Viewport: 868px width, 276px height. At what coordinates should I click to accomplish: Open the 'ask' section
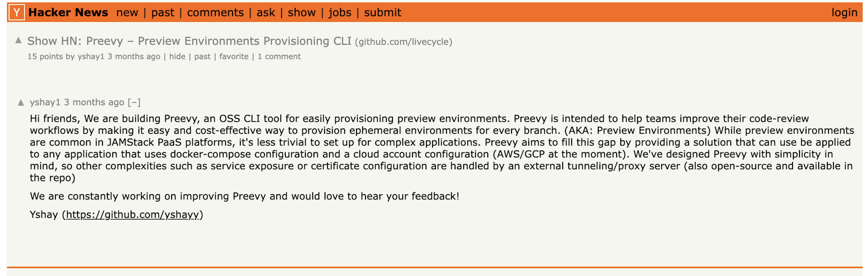pyautogui.click(x=266, y=13)
